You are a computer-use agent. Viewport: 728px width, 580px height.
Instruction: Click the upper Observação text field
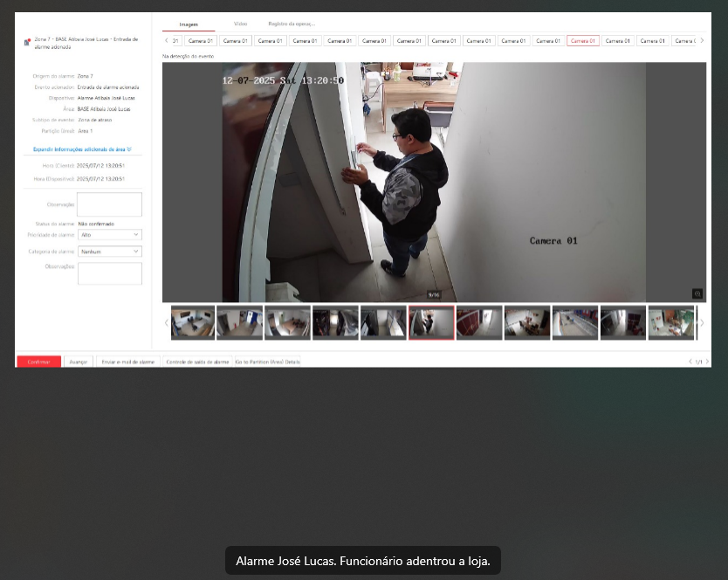pos(109,204)
